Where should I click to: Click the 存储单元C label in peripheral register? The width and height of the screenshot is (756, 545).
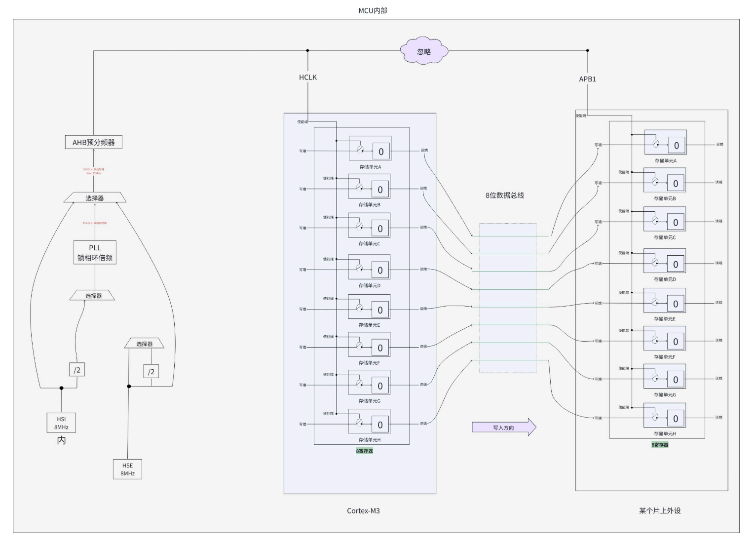coord(665,237)
